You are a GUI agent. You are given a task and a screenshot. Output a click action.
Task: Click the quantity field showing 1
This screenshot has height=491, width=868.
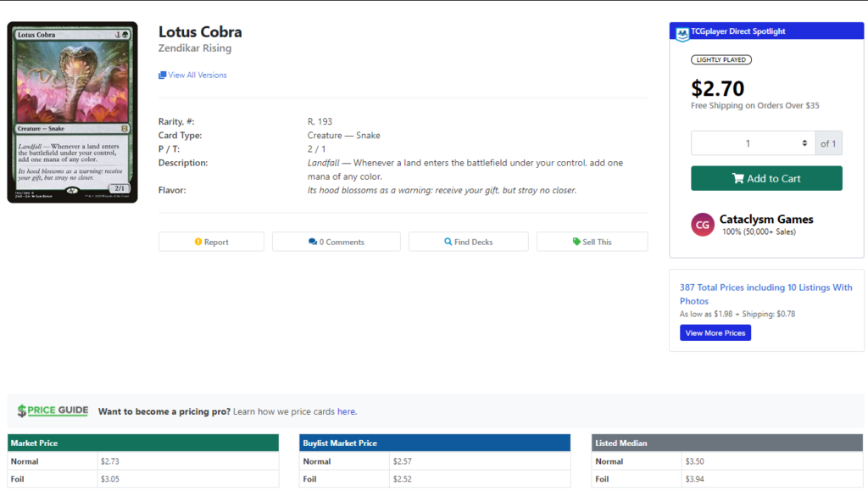pyautogui.click(x=753, y=143)
